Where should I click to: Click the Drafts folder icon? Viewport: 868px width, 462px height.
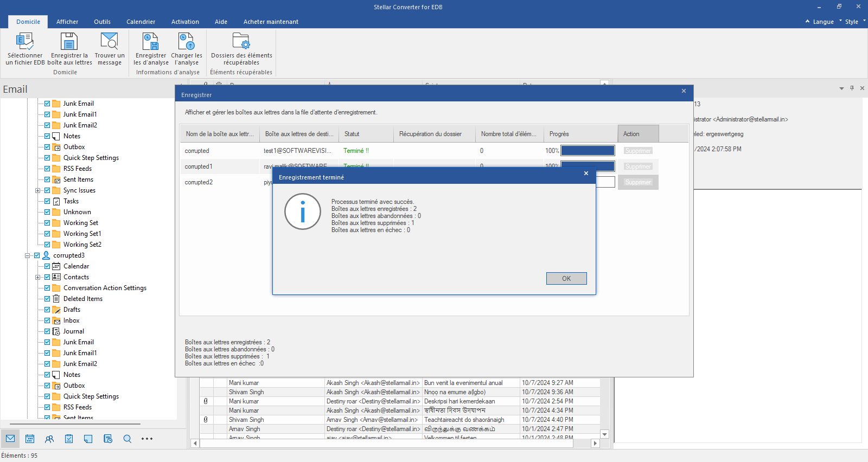point(56,310)
